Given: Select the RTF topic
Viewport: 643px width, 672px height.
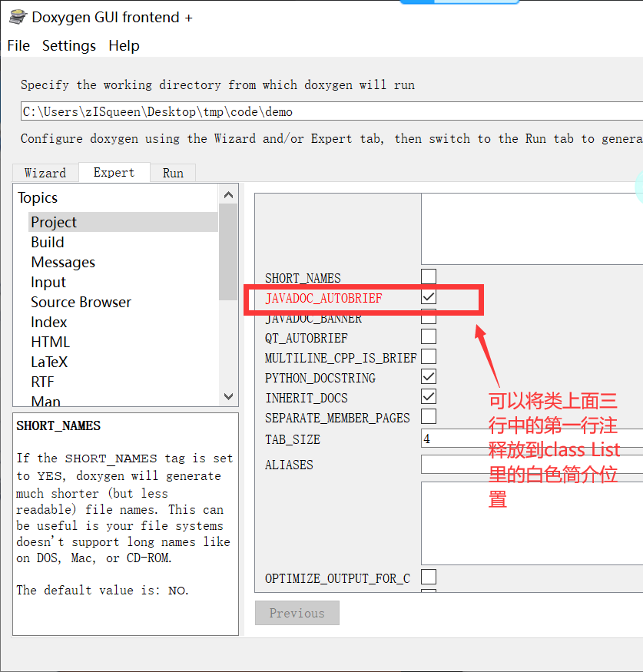Looking at the screenshot, I should (42, 382).
